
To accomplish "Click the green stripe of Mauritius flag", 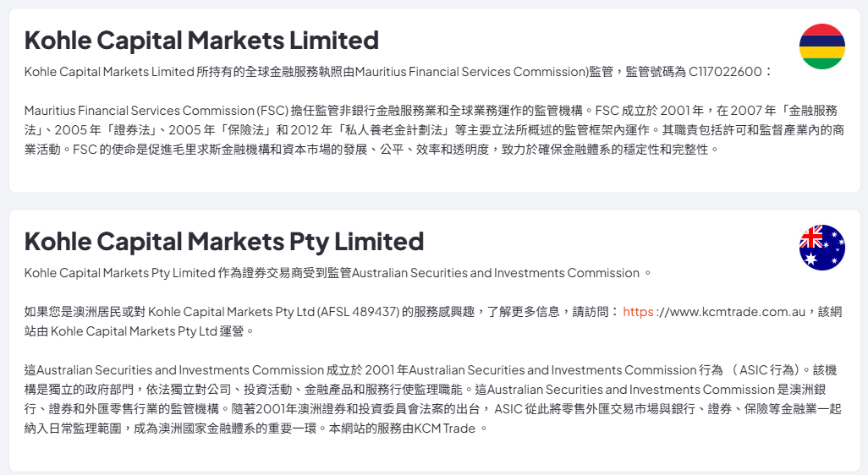I will click(x=822, y=63).
